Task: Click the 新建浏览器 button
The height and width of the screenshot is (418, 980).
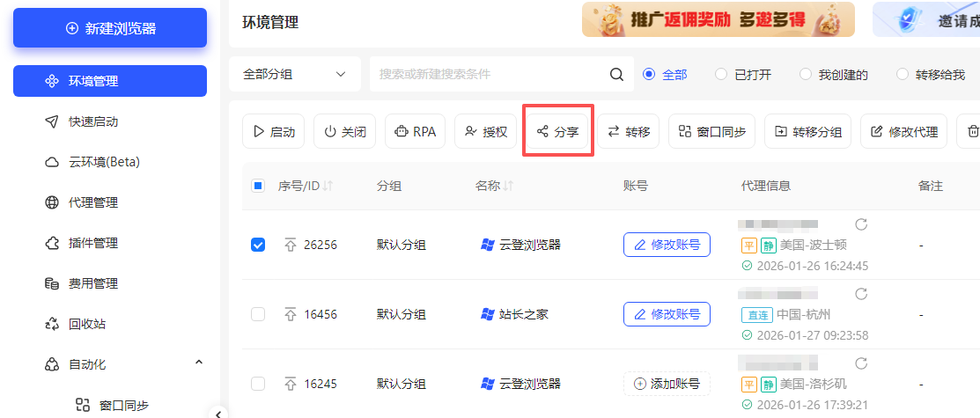Action: [110, 28]
